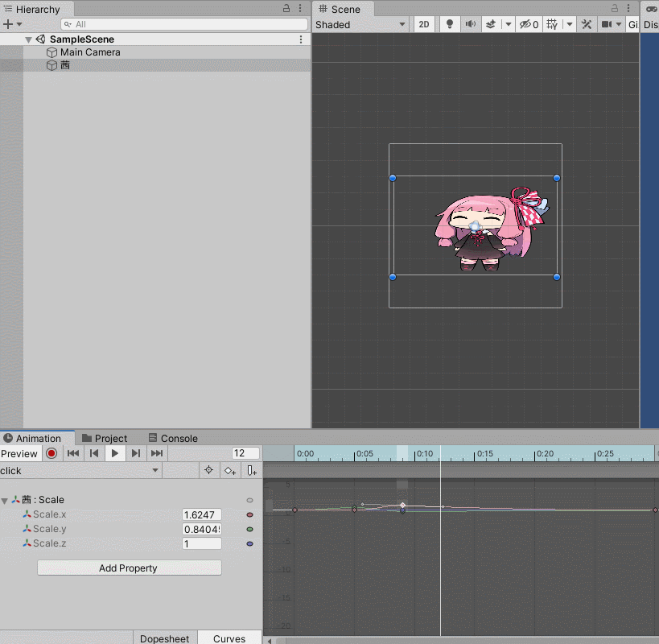Open the Hierarchy panel options menu
The width and height of the screenshot is (659, 644).
(300, 8)
